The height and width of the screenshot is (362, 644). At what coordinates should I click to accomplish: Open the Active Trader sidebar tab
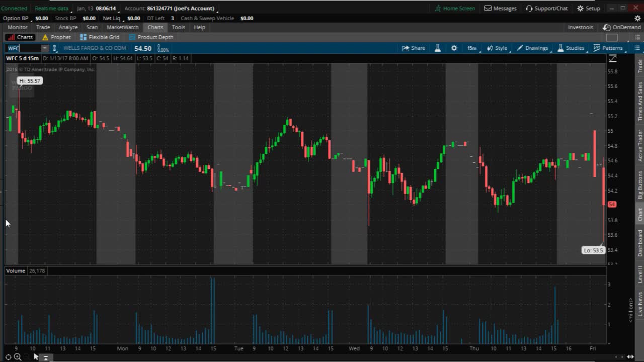pos(640,145)
